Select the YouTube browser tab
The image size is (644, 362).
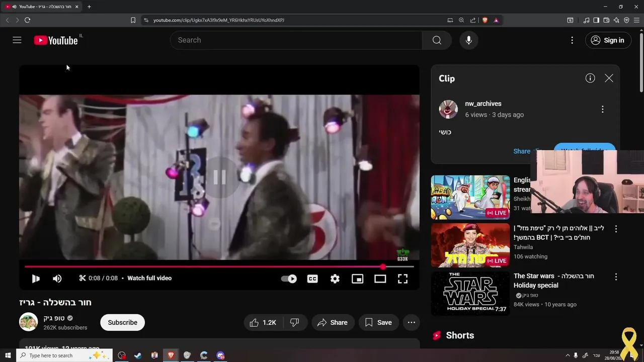pos(42,7)
